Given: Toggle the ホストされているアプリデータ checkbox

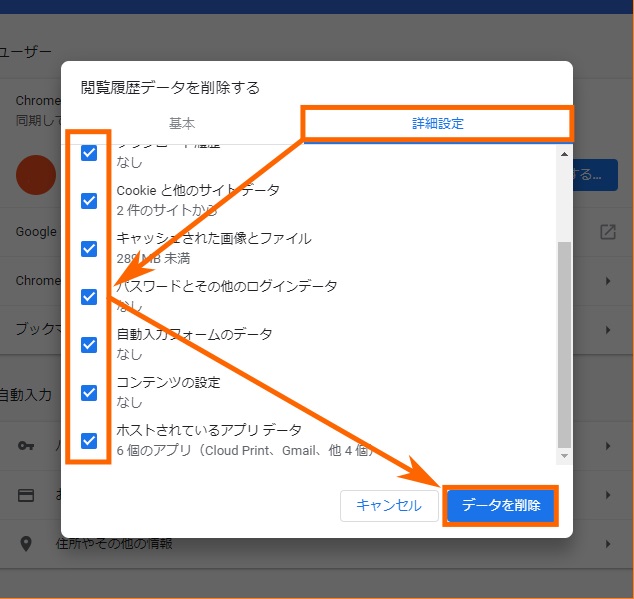Looking at the screenshot, I should pyautogui.click(x=89, y=441).
